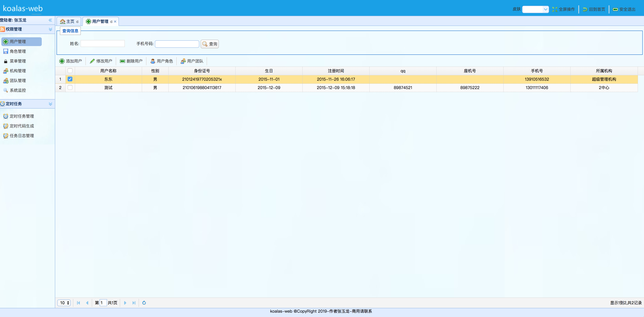Screen dimensions: 644x317
Task: Uncheck the 东东 row checkbox
Action: pos(70,79)
